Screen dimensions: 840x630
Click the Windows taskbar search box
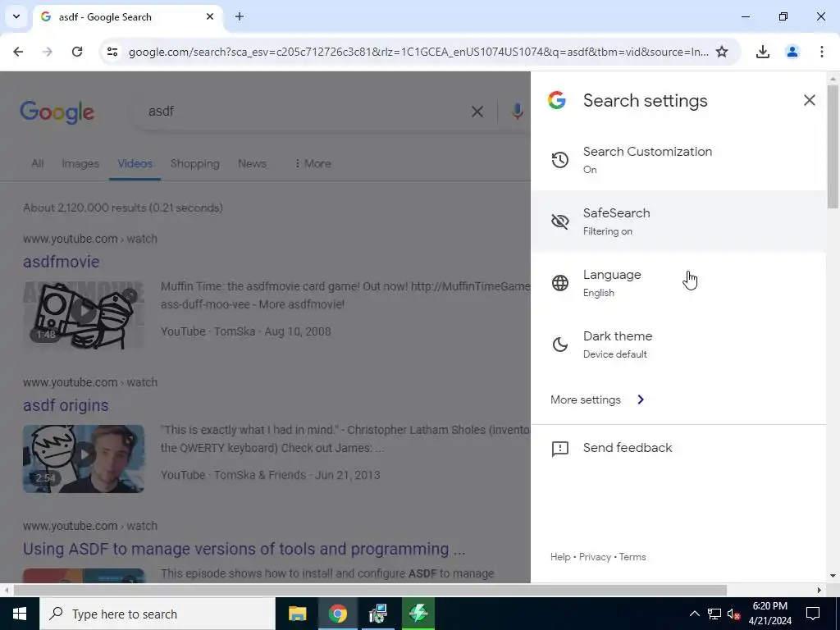point(157,614)
